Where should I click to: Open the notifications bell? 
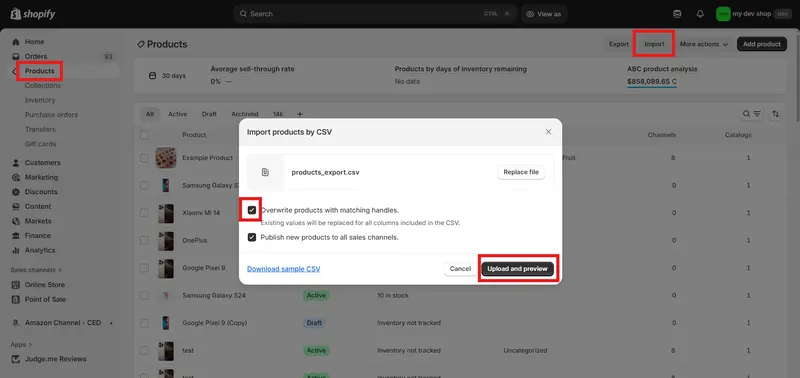(700, 14)
